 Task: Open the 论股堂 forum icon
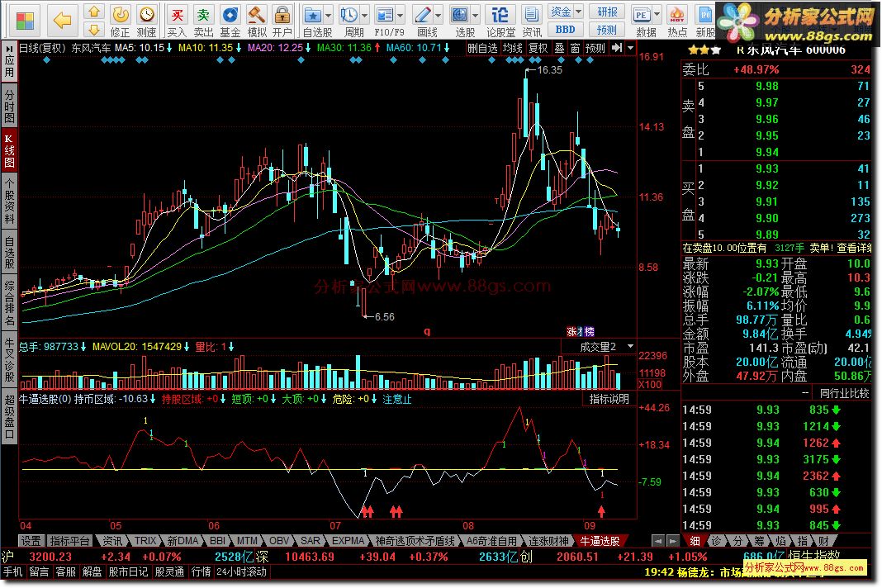point(500,15)
